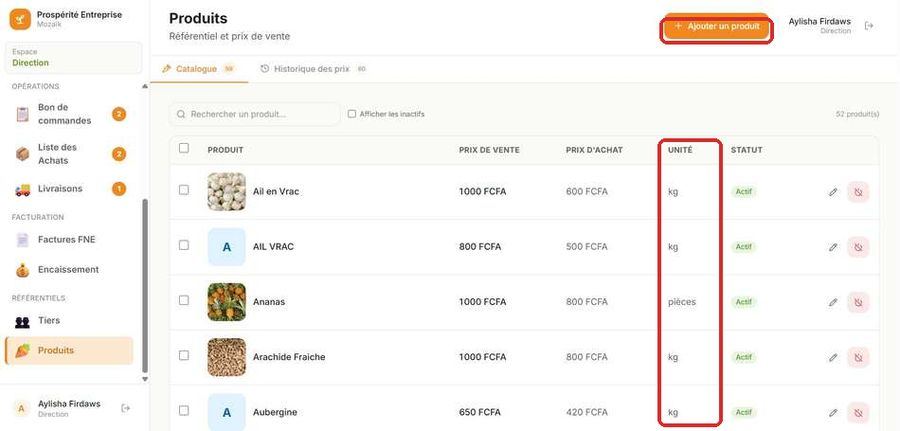Open Livraisons truck icon
The image size is (900, 431).
(22, 189)
